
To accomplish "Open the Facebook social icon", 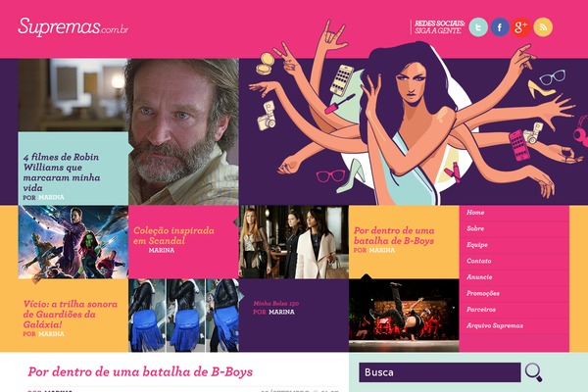I will click(x=500, y=27).
